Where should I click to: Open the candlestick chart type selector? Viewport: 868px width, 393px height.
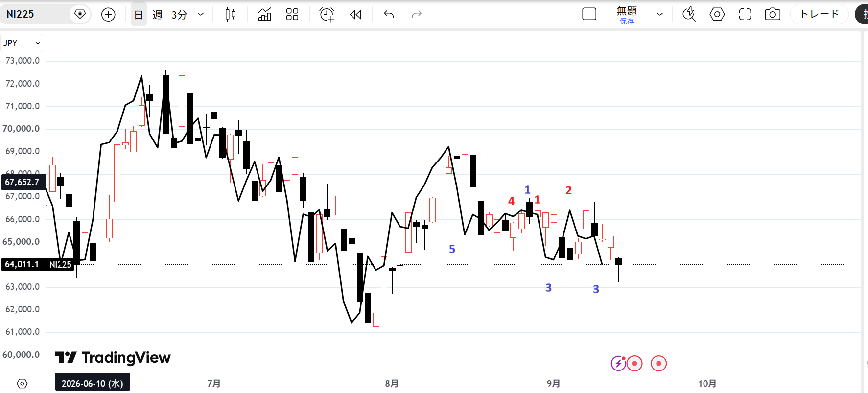(230, 14)
